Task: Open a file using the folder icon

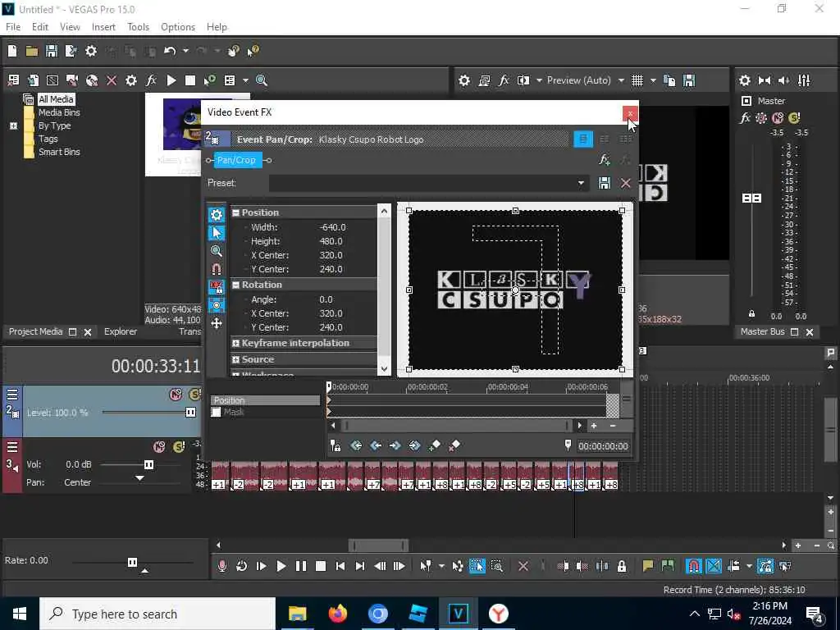Action: point(32,51)
